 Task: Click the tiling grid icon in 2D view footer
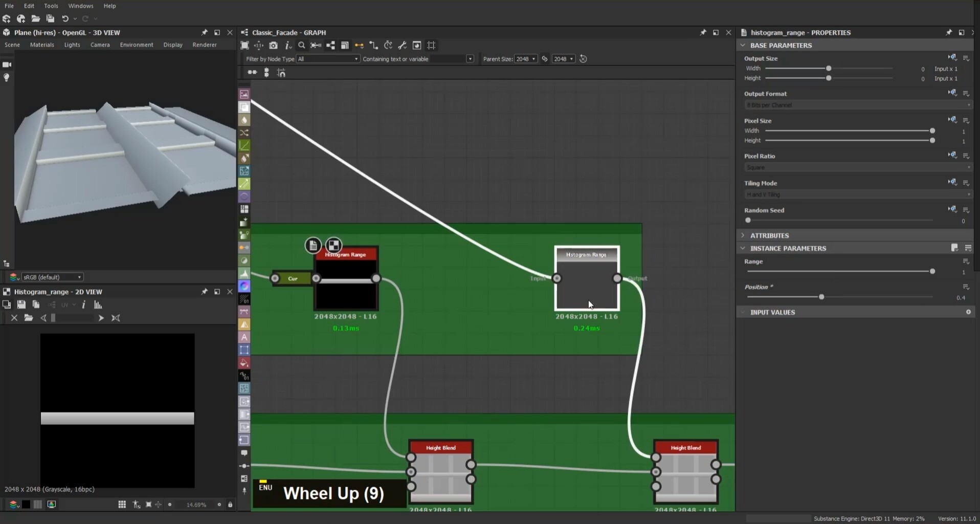pos(122,505)
